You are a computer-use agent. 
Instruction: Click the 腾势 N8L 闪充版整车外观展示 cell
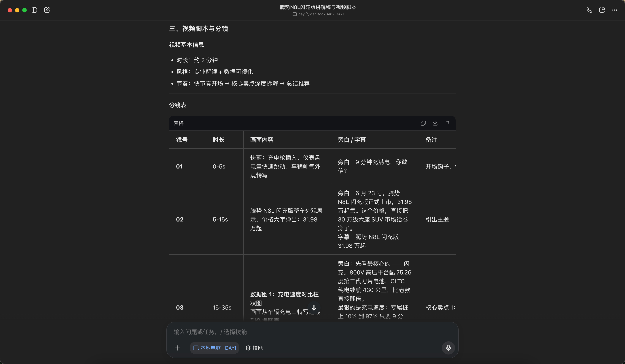287,219
